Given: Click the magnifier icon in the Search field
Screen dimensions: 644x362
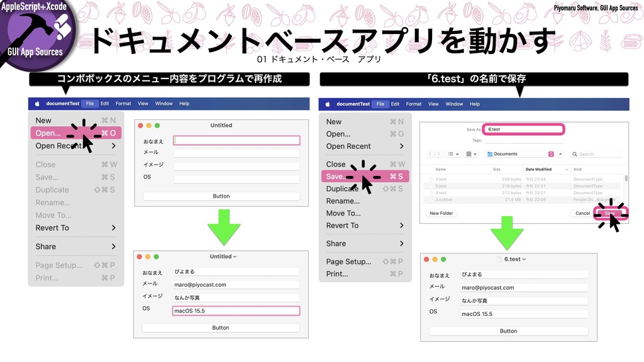Looking at the screenshot, I should click(x=574, y=154).
